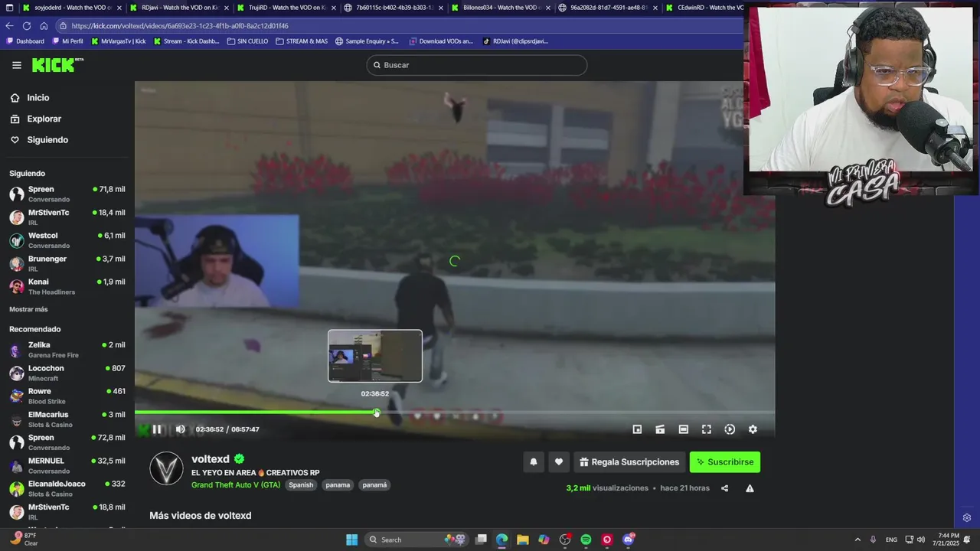Create a clip from the video

tap(660, 429)
